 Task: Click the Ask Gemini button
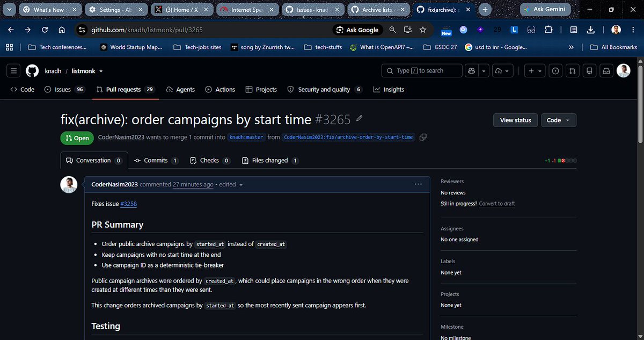coord(545,10)
